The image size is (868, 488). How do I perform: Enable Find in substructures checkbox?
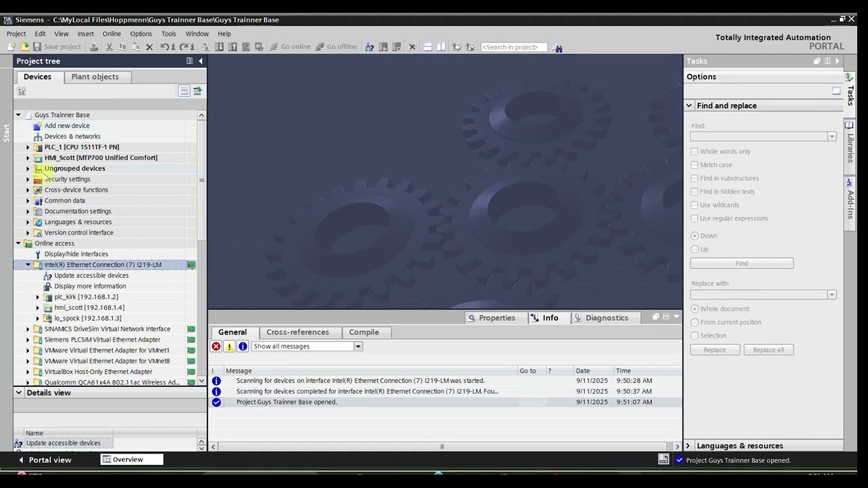point(694,178)
